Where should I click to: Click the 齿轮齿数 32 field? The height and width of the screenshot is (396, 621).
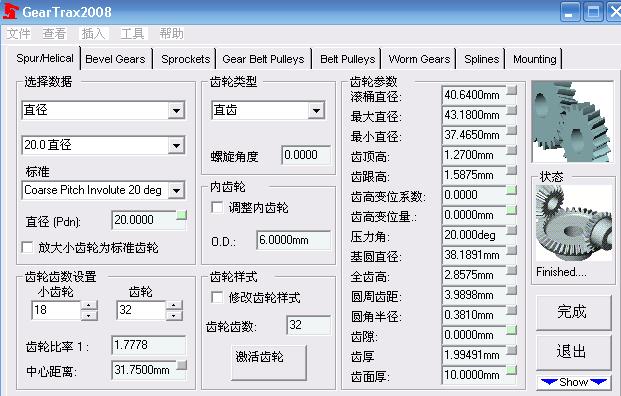coord(308,325)
